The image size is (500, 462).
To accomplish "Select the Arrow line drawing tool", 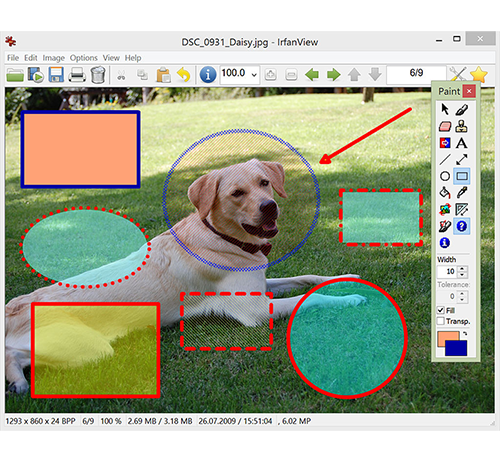I will point(462,159).
